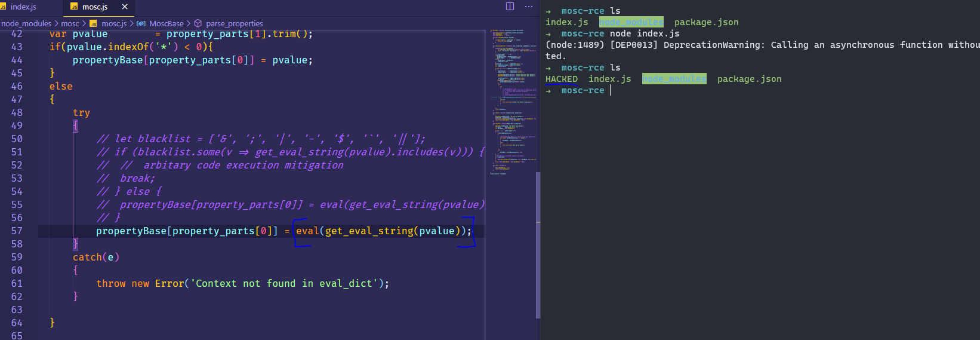Screen dimensions: 980x340
Task: Click highlighted node_modules on HACKED row
Action: click(x=674, y=79)
